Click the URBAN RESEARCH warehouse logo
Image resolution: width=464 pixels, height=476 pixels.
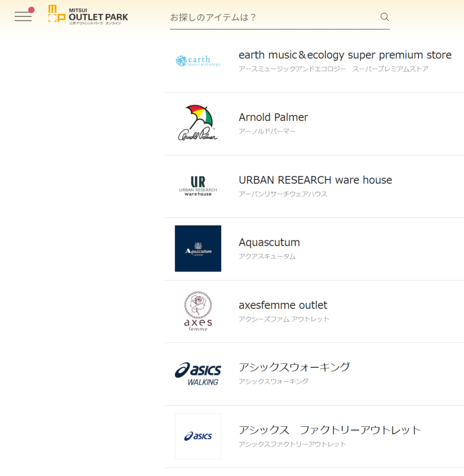(x=198, y=186)
